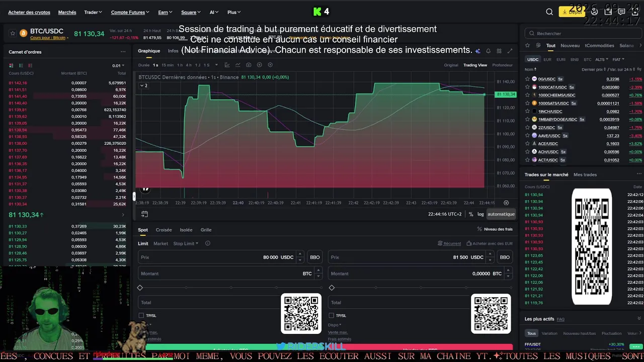
Task: Open the ALTS quote currency dropdown
Action: (x=602, y=59)
